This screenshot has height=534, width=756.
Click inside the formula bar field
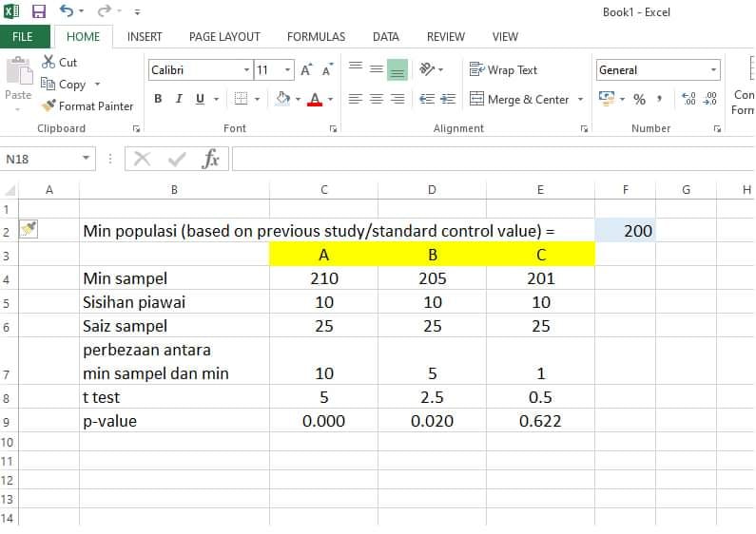click(494, 159)
